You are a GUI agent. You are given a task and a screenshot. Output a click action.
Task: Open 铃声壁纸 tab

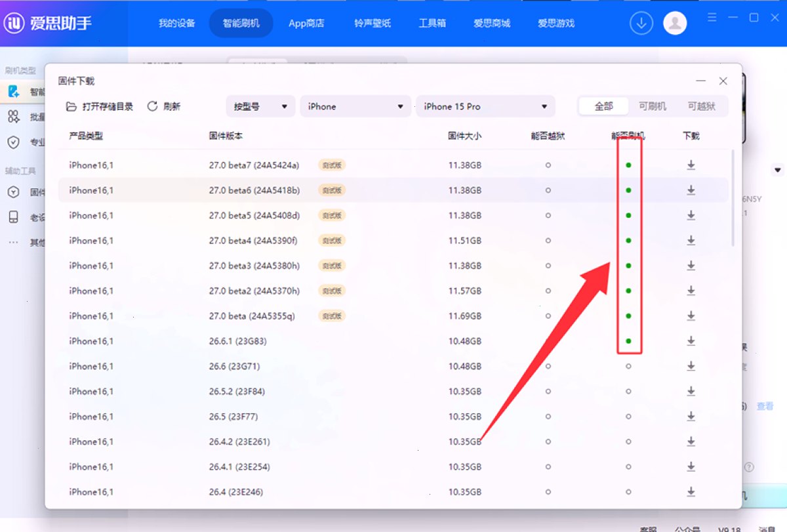[373, 23]
